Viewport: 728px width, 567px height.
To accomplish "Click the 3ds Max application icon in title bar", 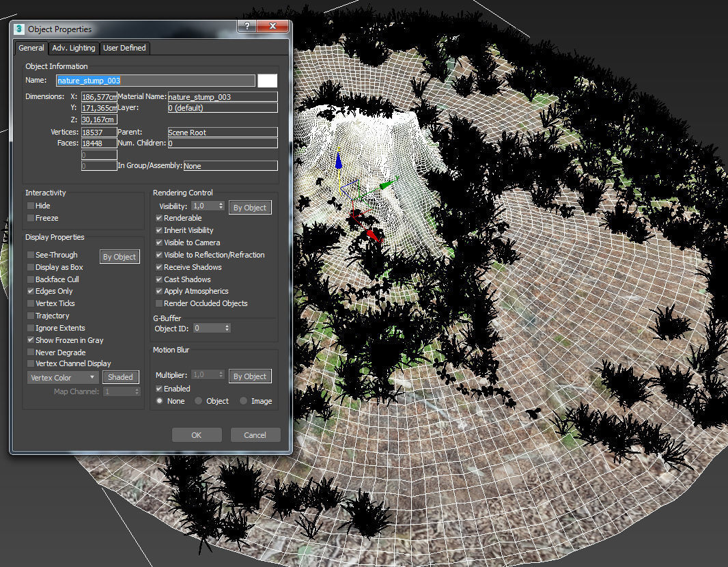I will [18, 29].
